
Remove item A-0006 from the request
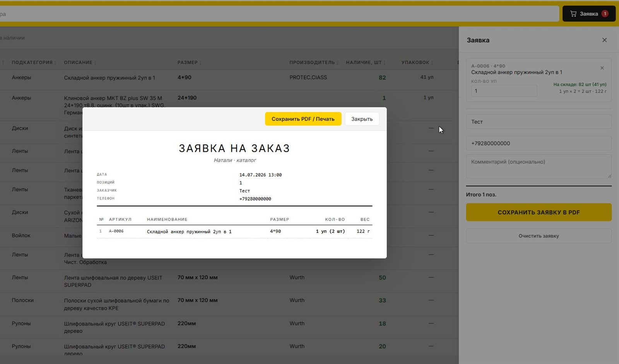point(602,68)
